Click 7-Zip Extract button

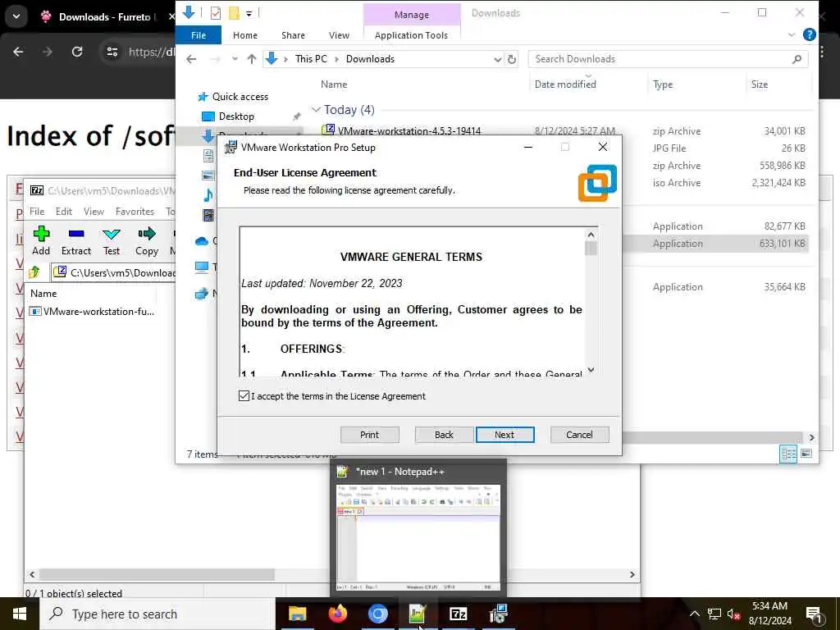click(76, 240)
